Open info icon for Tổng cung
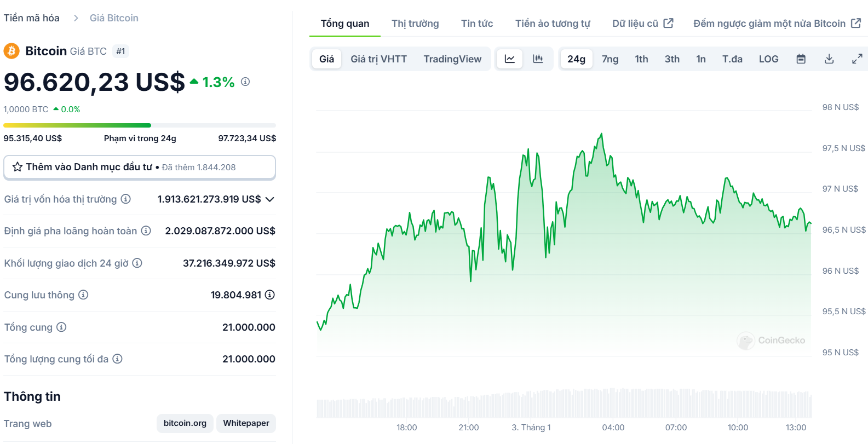This screenshot has height=444, width=868. [x=61, y=327]
